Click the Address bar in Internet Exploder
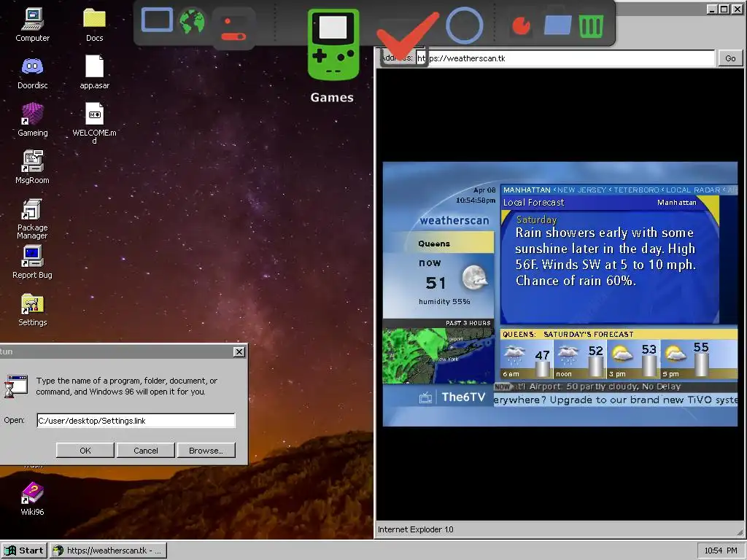Image resolution: width=747 pixels, height=560 pixels. (565, 58)
